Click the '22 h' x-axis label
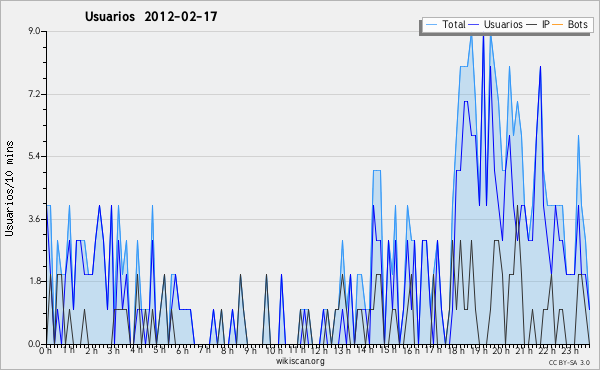The height and width of the screenshot is (370, 600). point(547,351)
